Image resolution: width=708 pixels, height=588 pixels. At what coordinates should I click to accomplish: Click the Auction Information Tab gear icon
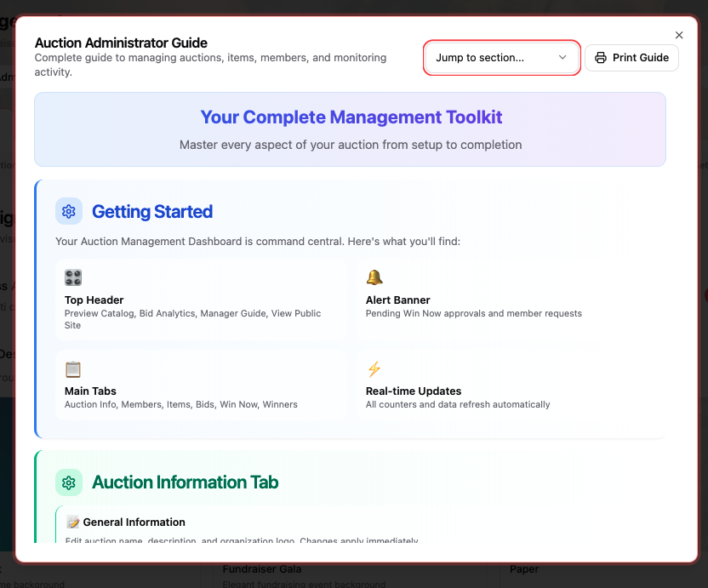tap(69, 482)
